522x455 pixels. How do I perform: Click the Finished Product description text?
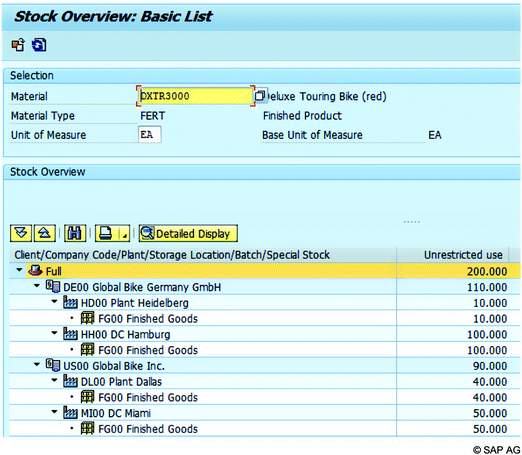click(x=302, y=116)
